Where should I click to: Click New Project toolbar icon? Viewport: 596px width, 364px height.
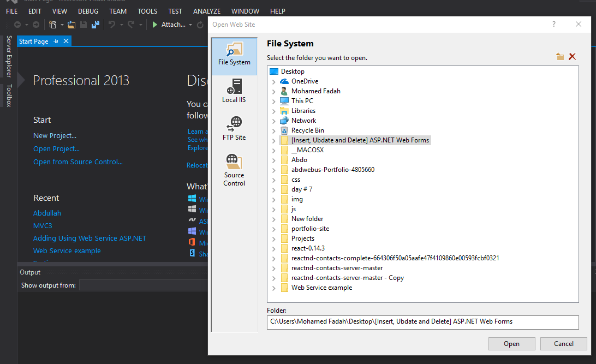53,25
